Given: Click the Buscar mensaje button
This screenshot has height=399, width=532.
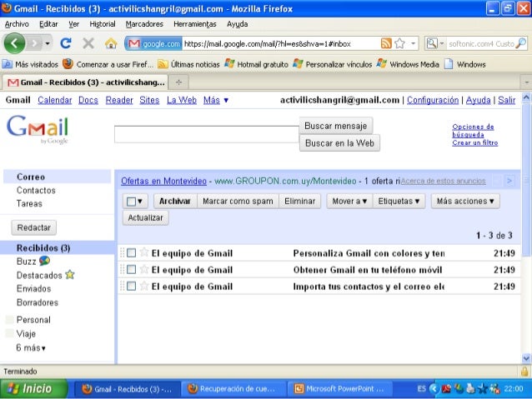Looking at the screenshot, I should [336, 126].
